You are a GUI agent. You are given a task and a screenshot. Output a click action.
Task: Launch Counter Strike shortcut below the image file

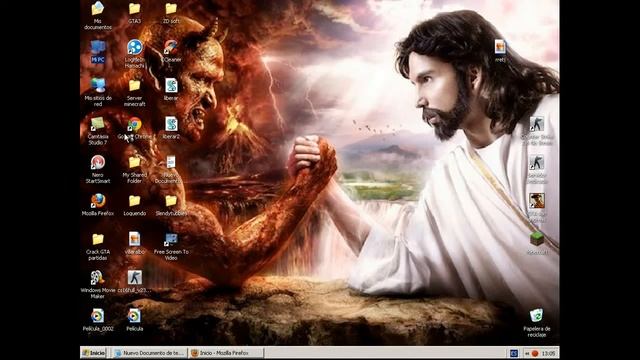click(536, 131)
